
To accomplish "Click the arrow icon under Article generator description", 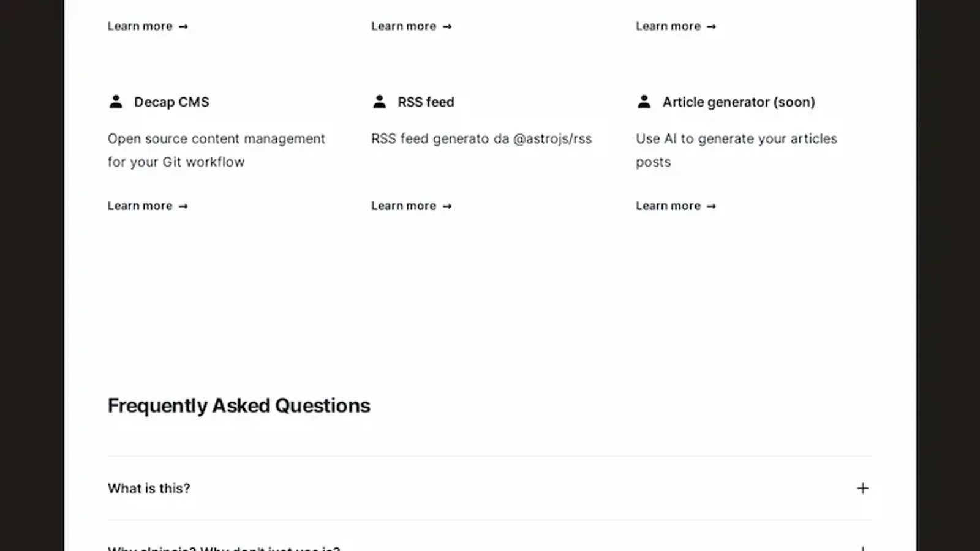I will click(711, 206).
